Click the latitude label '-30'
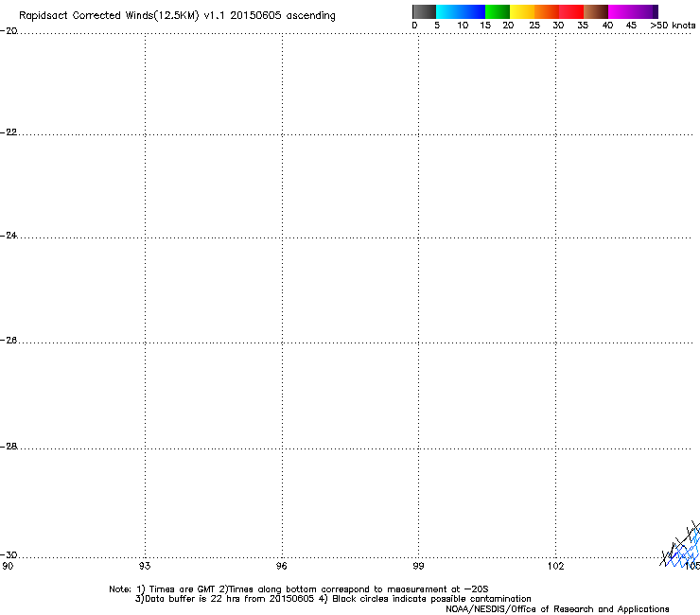 pyautogui.click(x=9, y=555)
